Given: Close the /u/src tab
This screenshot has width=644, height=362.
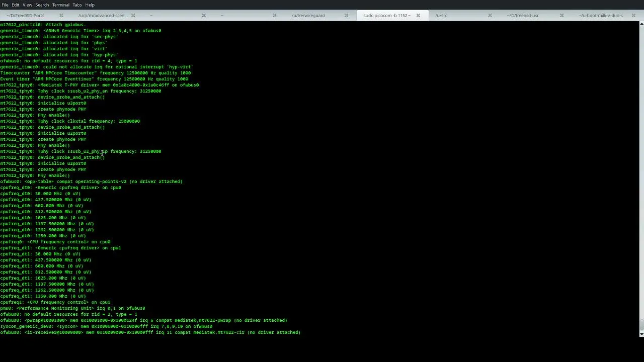Looking at the screenshot, I should [490, 16].
